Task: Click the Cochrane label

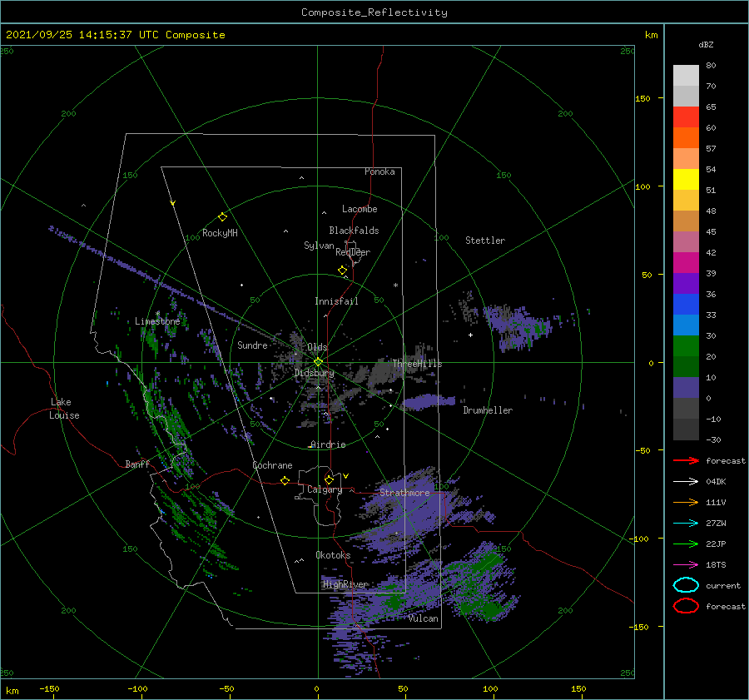Action: point(272,465)
